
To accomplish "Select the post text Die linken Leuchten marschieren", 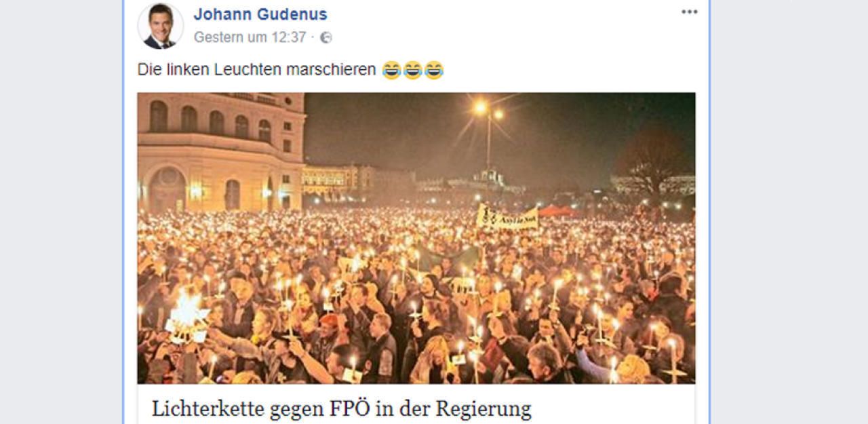I will point(256,70).
